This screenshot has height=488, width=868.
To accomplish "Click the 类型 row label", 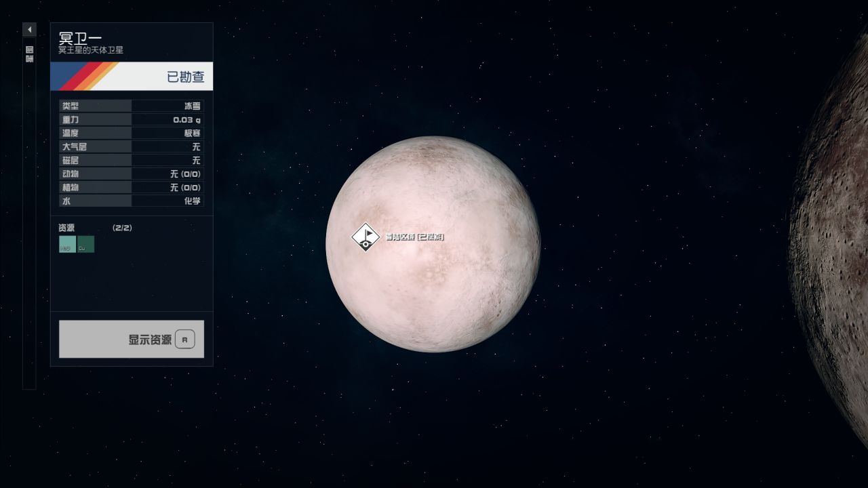I will point(71,106).
